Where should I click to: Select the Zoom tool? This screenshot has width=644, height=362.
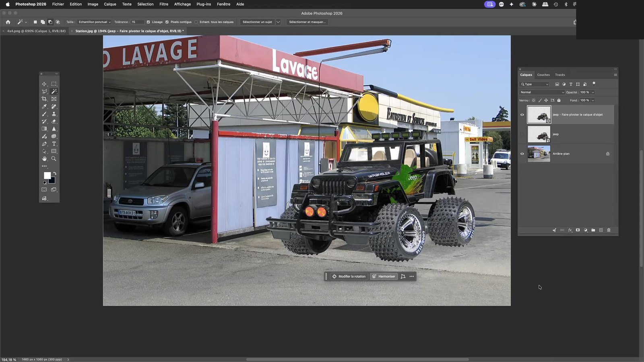(54, 159)
